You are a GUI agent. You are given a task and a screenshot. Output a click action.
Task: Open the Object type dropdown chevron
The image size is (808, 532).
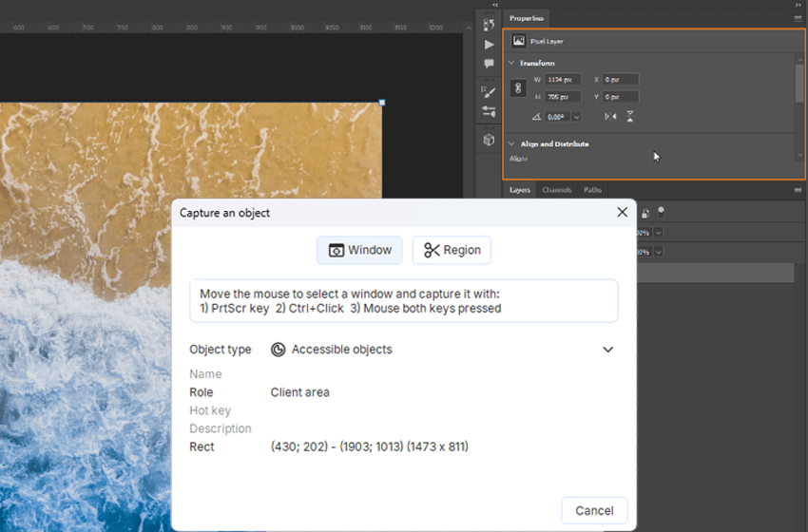tap(608, 350)
